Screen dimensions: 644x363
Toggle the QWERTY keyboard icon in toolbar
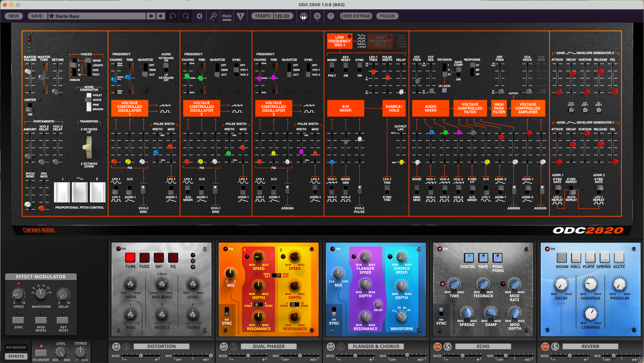pyautogui.click(x=304, y=16)
